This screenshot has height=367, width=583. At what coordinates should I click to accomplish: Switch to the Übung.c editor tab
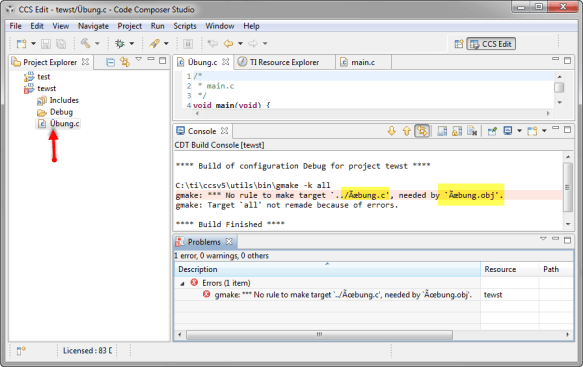click(203, 62)
